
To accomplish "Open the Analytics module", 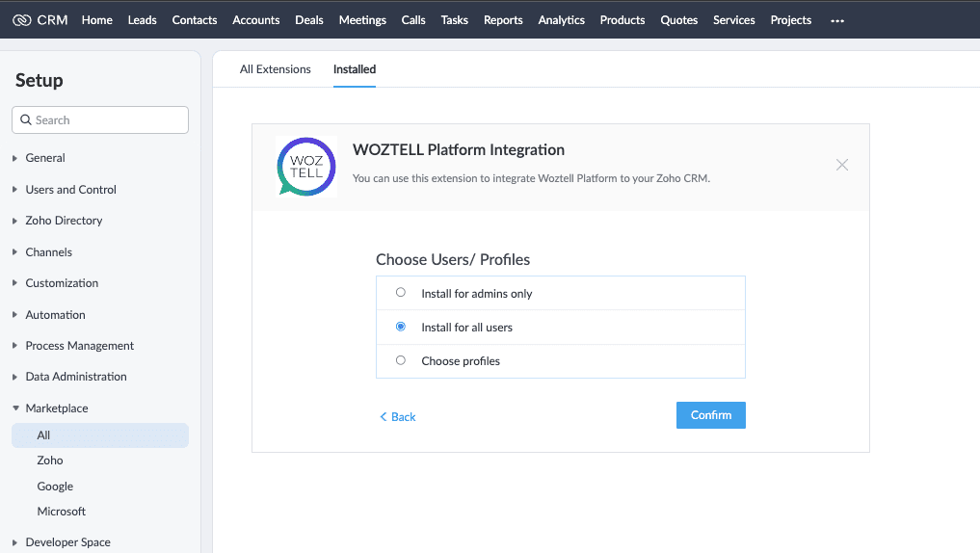I will click(x=561, y=20).
